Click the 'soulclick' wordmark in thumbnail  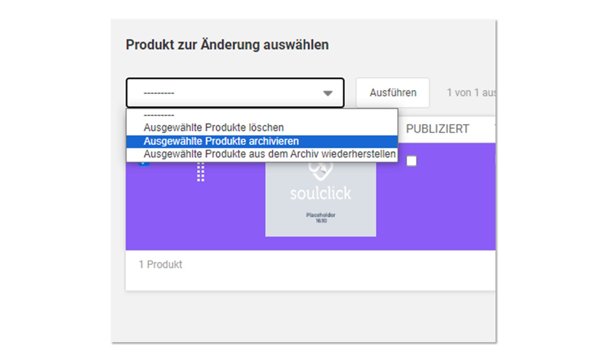pyautogui.click(x=320, y=193)
